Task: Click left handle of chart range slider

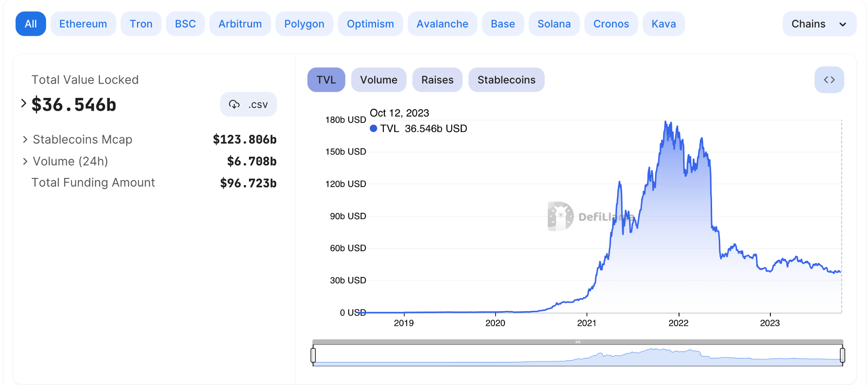Action: [x=313, y=355]
